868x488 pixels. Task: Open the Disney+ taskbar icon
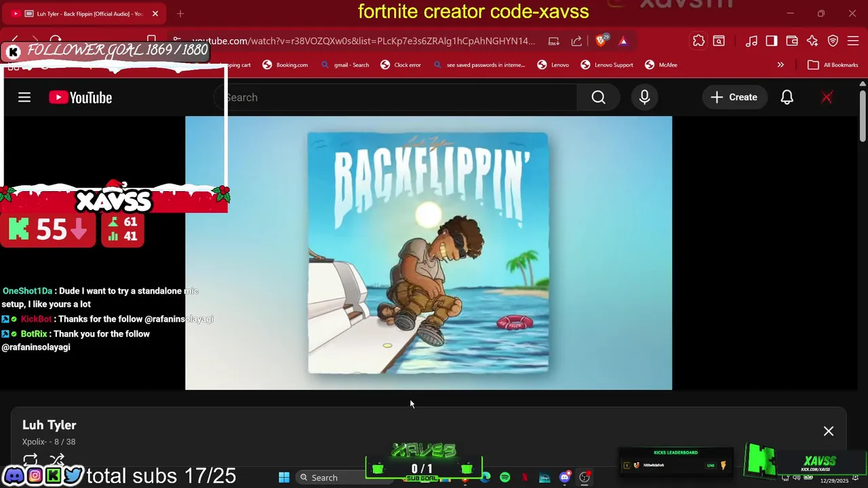click(x=545, y=477)
